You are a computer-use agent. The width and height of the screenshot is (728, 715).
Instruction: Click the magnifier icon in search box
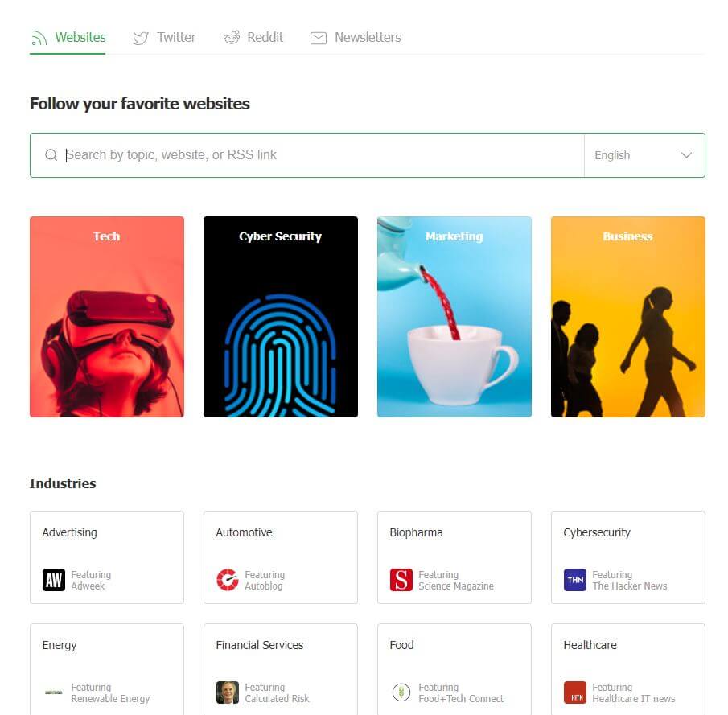coord(51,154)
